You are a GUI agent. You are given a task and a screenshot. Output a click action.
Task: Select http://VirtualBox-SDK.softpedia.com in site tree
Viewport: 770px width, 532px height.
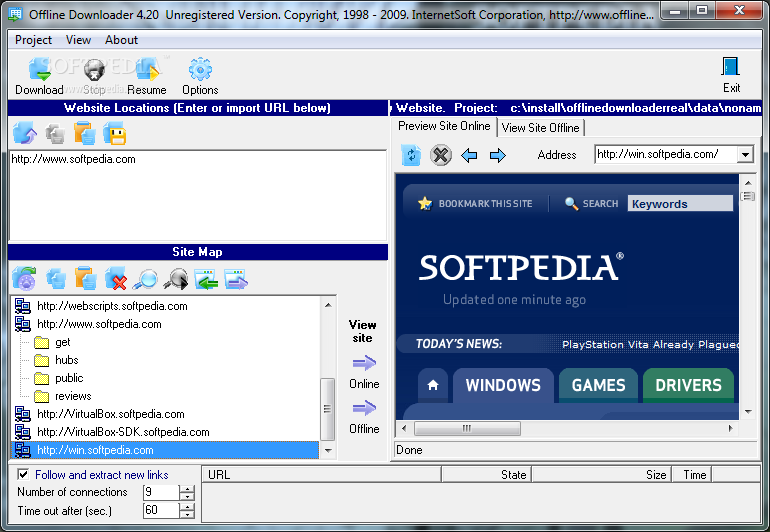[123, 432]
